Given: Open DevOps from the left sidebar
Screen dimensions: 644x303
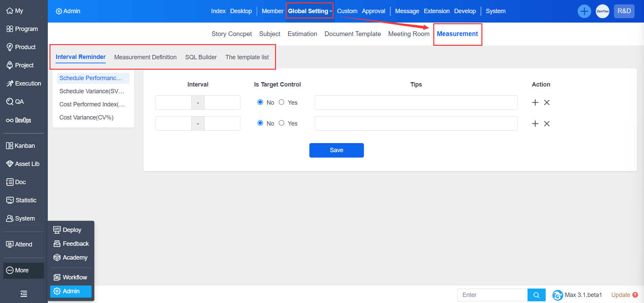Looking at the screenshot, I should tap(19, 120).
